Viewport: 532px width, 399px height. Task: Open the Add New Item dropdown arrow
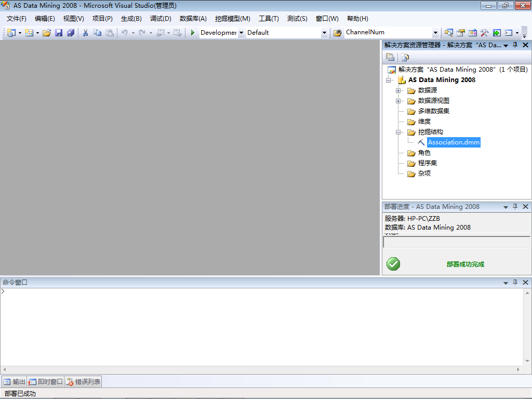tap(37, 33)
